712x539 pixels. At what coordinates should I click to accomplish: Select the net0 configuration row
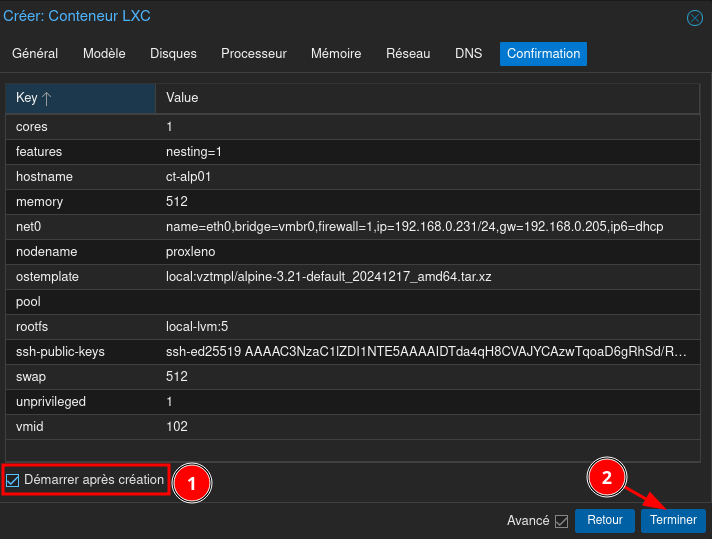[350, 227]
